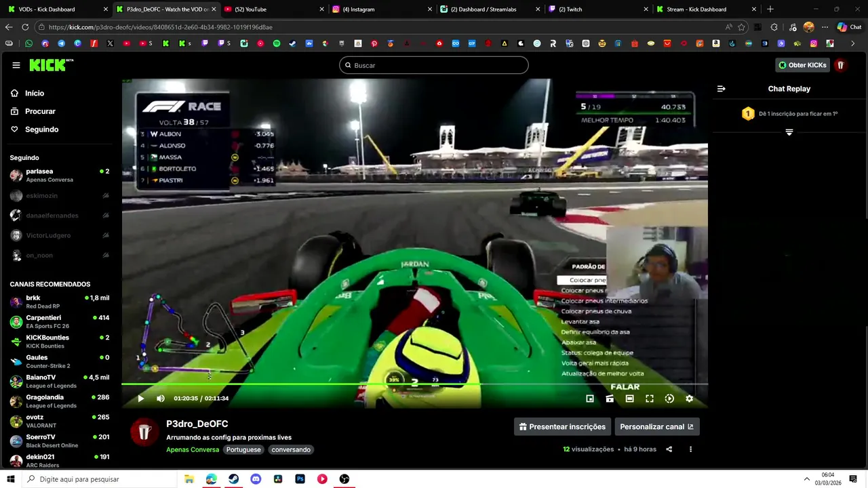
Task: Switch to Dashboard / Streamlabs tab
Action: click(490, 9)
